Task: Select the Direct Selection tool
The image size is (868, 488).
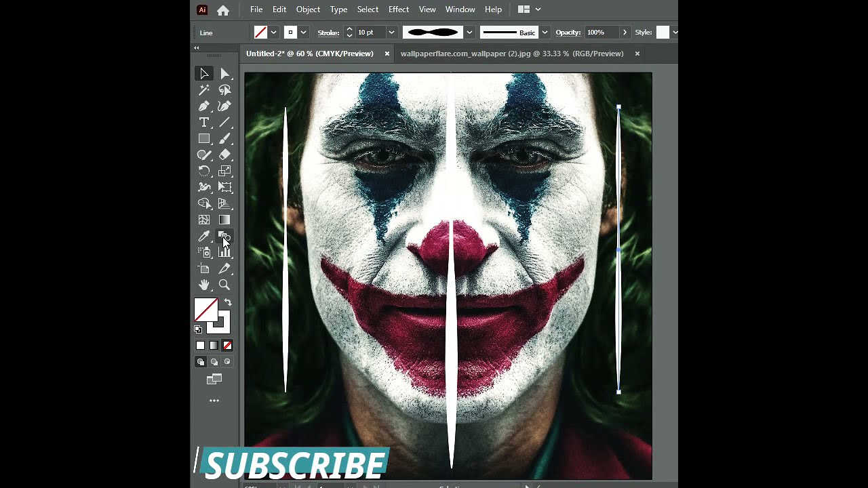Action: tap(224, 73)
